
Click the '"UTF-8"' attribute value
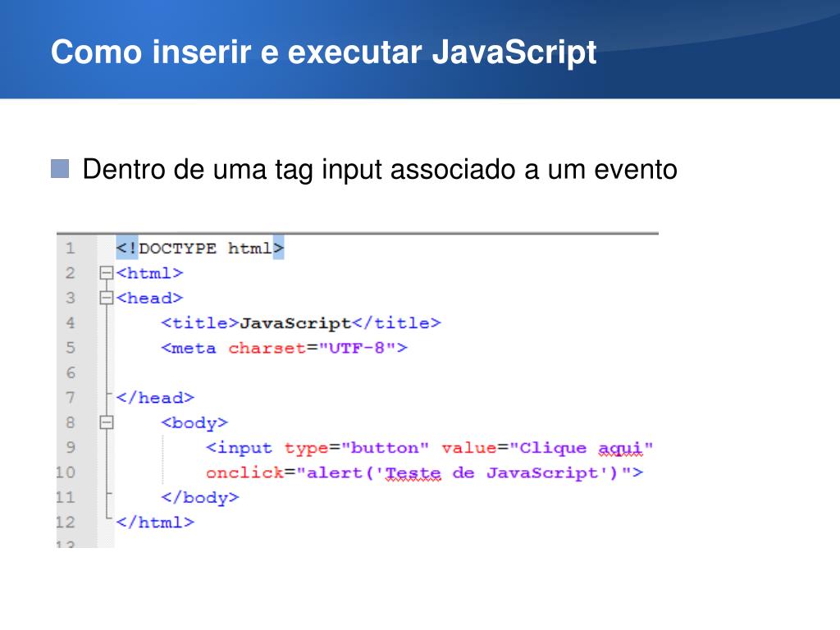357,348
